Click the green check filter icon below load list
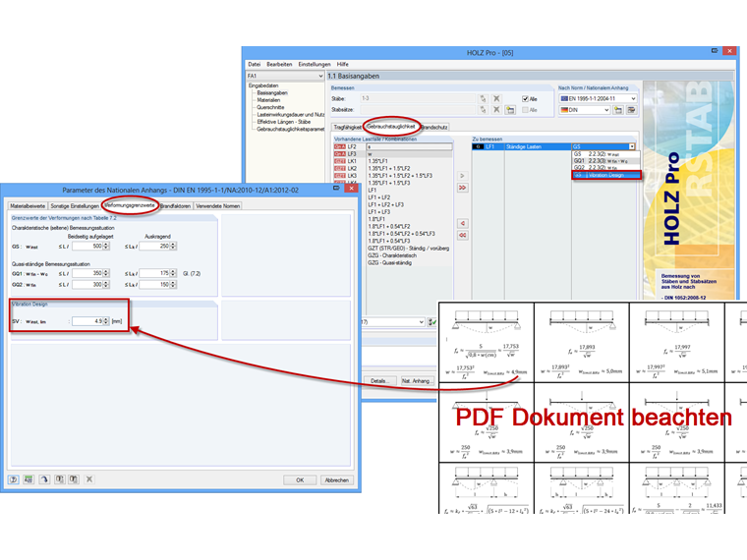 pyautogui.click(x=431, y=322)
